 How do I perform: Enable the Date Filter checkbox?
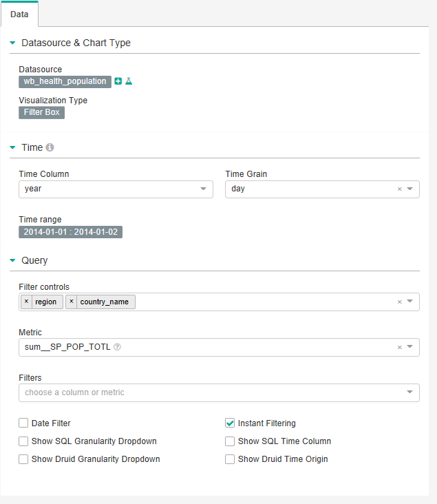pyautogui.click(x=23, y=423)
